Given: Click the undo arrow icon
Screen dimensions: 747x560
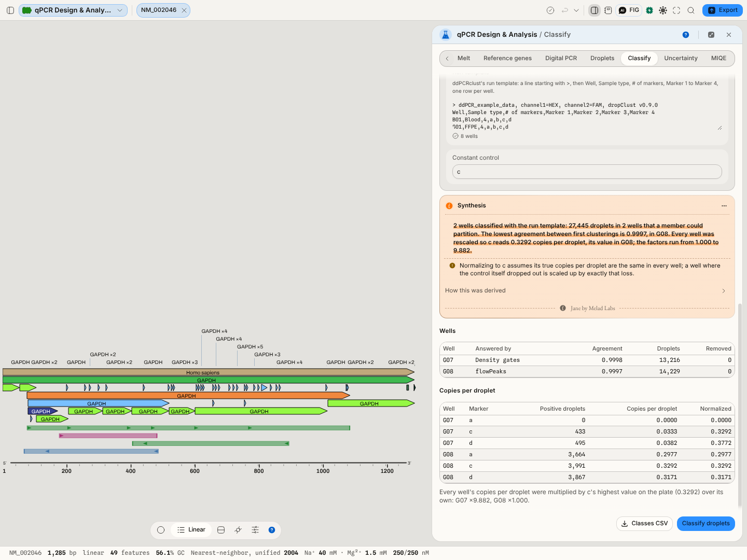Looking at the screenshot, I should pos(565,10).
